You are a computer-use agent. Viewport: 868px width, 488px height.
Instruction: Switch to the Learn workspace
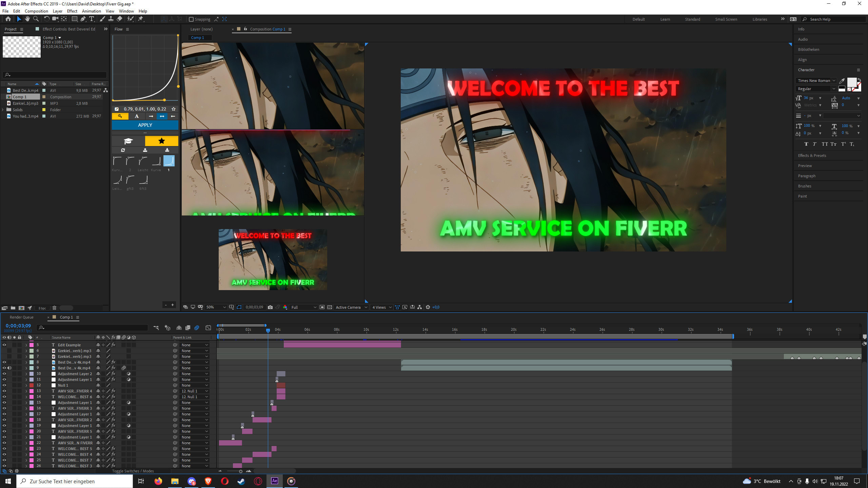click(x=665, y=19)
